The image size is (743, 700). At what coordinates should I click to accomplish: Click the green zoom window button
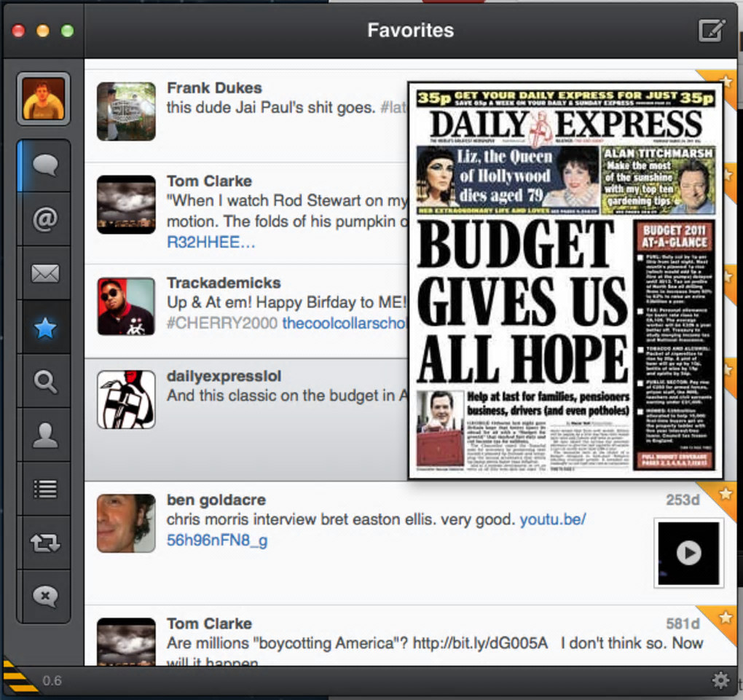pos(67,31)
